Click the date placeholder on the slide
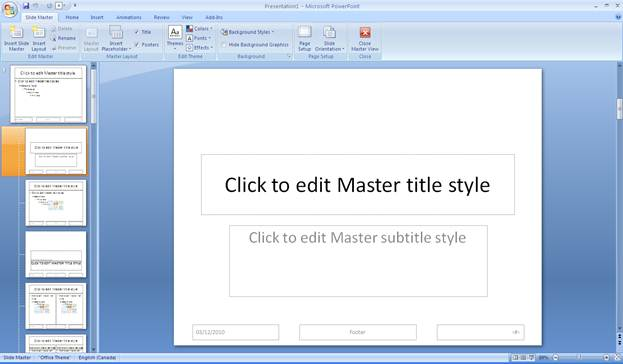623x364 pixels. [236, 332]
